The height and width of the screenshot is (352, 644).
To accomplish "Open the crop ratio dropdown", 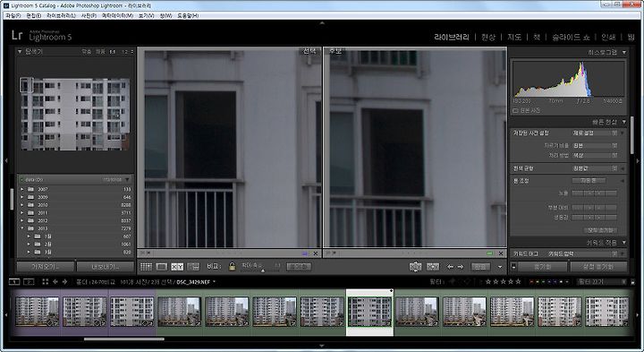I will [595, 146].
